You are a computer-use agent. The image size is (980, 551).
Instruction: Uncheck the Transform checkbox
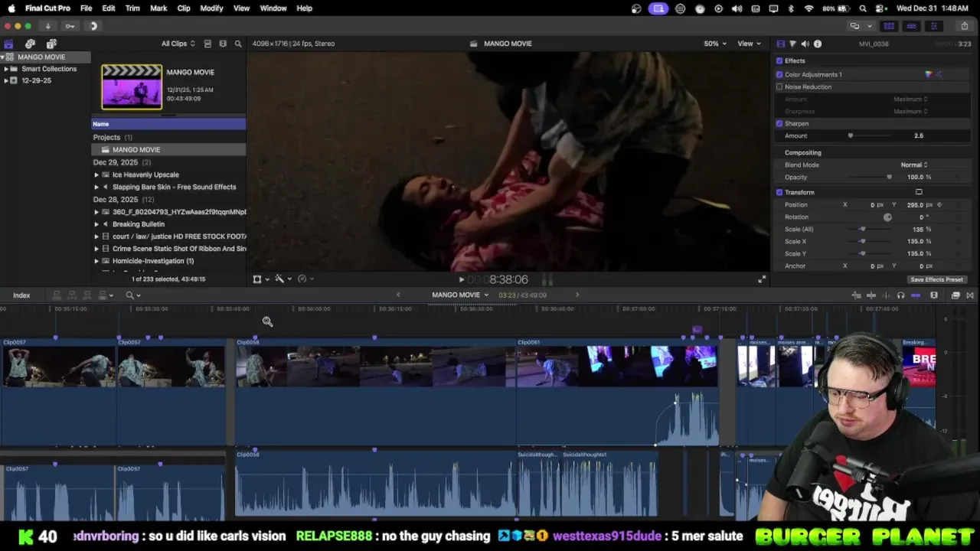coord(779,192)
